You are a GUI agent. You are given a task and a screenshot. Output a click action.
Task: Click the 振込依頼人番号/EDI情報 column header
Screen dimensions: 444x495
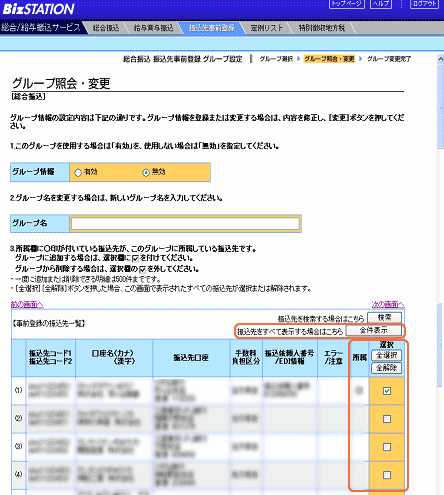[290, 357]
